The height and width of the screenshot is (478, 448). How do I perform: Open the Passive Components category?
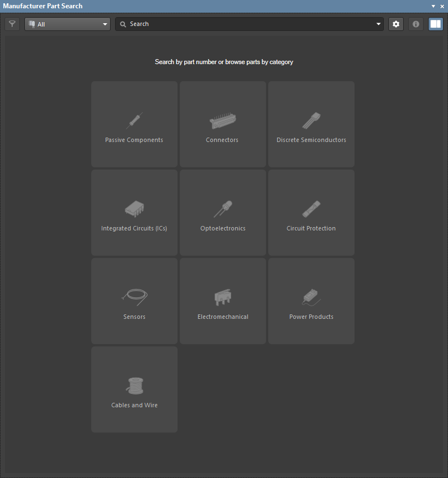click(134, 124)
